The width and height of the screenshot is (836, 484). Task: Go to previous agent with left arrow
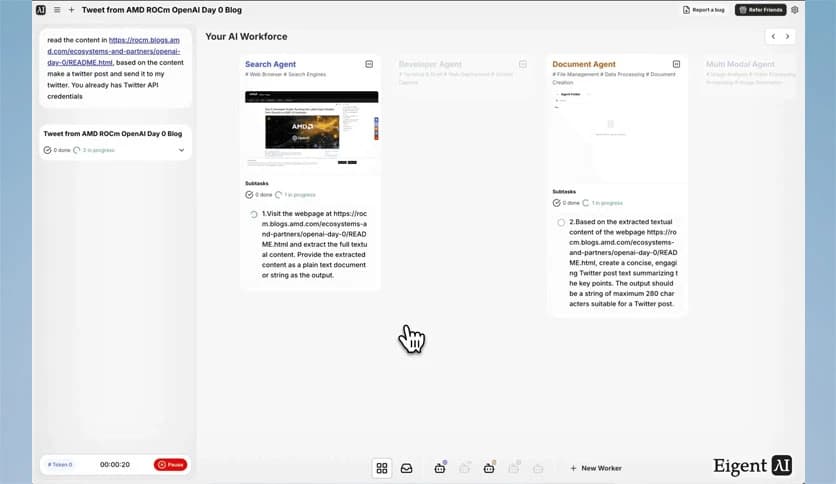pos(773,36)
